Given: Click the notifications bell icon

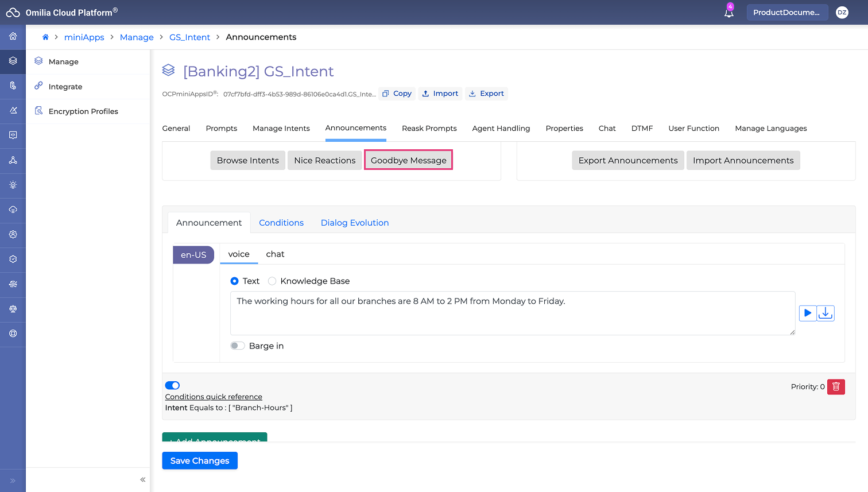Looking at the screenshot, I should (728, 13).
